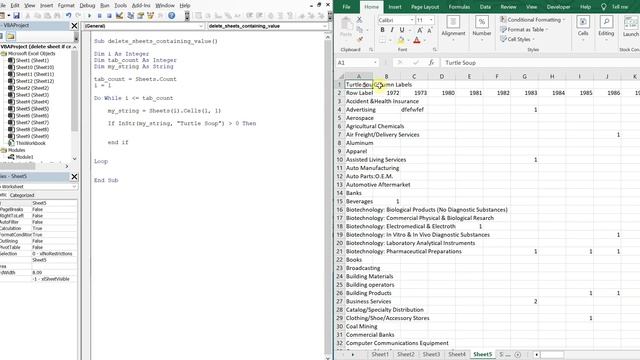Viewport: 640px width, 360px height.
Task: Select column G header in Excel
Action: [524, 76]
